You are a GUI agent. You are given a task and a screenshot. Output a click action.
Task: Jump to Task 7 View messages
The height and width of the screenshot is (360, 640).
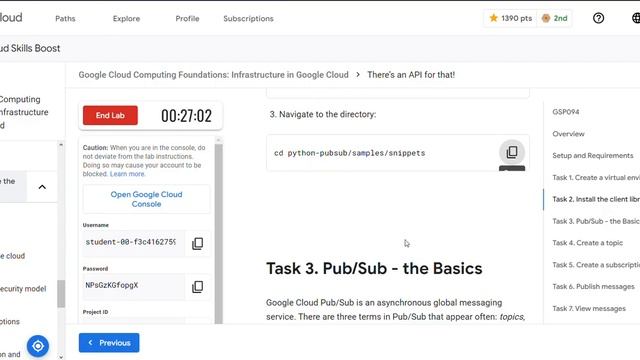point(589,309)
